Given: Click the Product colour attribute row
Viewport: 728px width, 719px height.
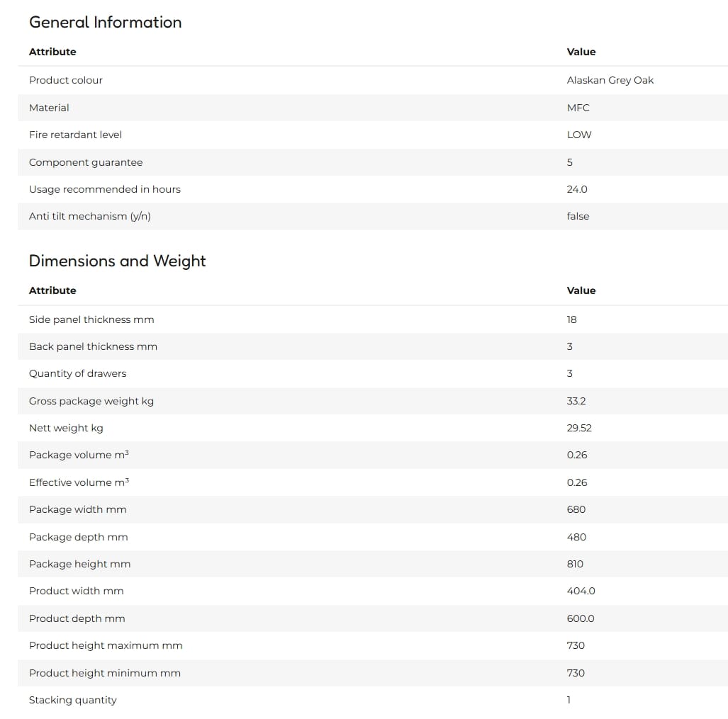Looking at the screenshot, I should (373, 80).
